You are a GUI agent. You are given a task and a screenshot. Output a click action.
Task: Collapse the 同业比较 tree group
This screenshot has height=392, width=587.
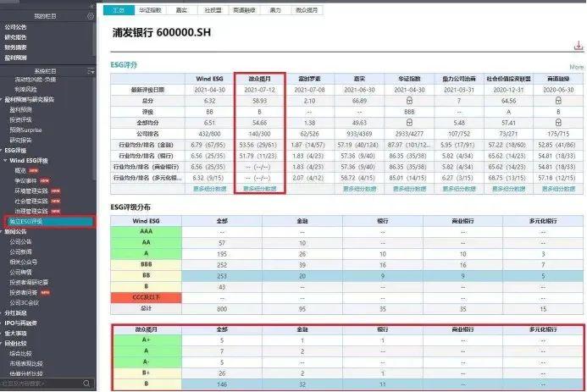2,344
